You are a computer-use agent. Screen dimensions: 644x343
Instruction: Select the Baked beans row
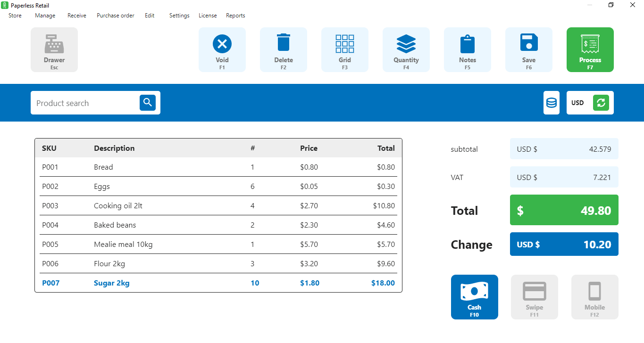[x=218, y=225]
